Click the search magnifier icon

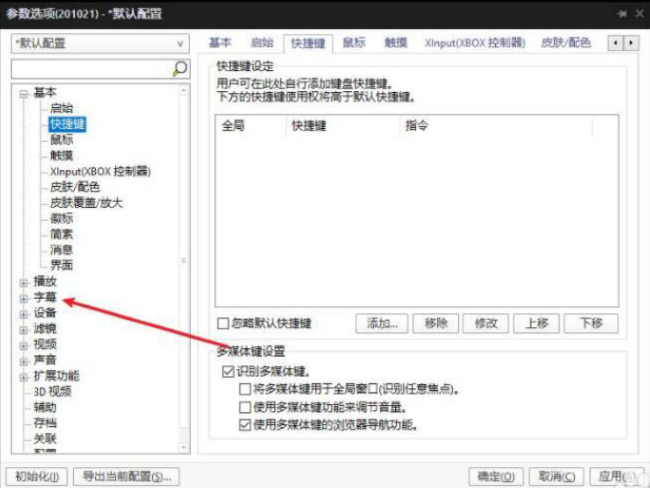[180, 69]
